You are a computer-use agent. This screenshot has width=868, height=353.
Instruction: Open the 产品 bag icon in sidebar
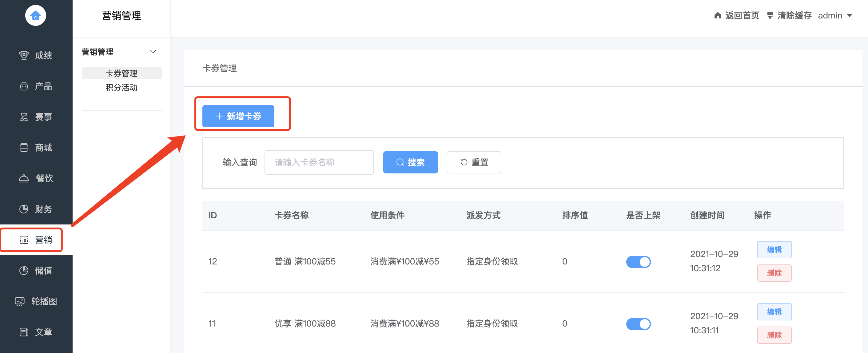tap(24, 86)
